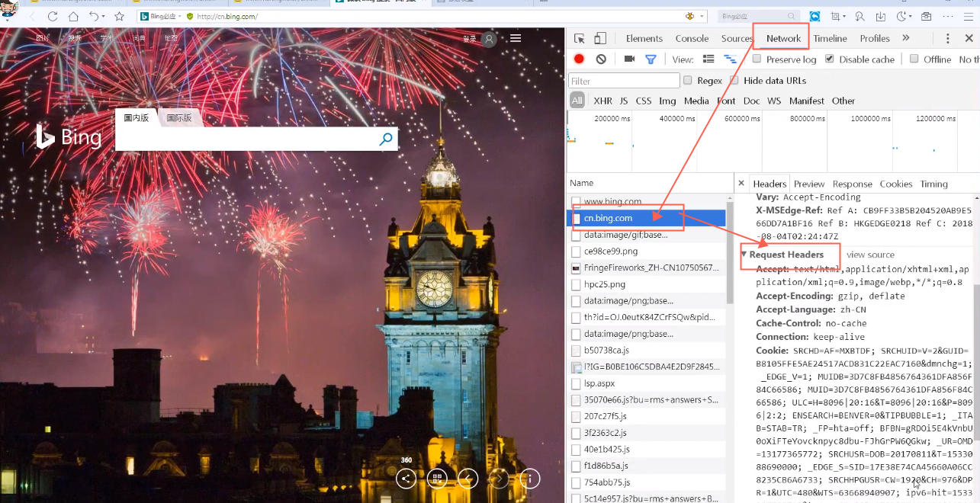Viewport: 980px width, 503px height.
Task: Filter requests by XHR
Action: pyautogui.click(x=602, y=101)
